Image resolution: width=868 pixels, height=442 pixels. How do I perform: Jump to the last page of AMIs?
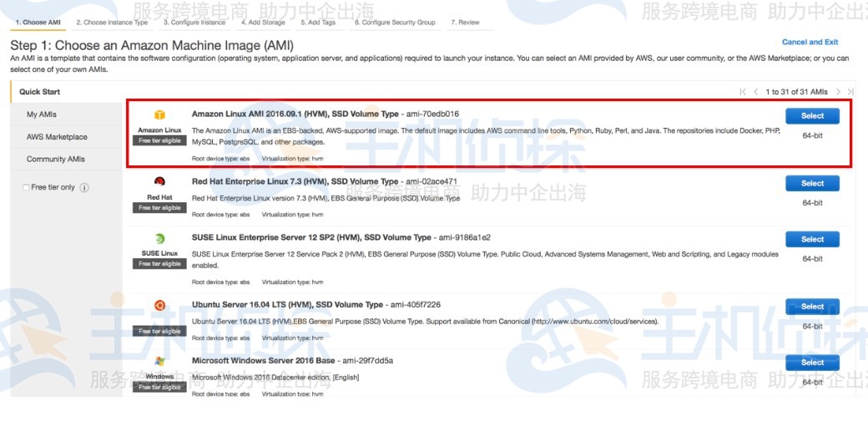click(850, 92)
